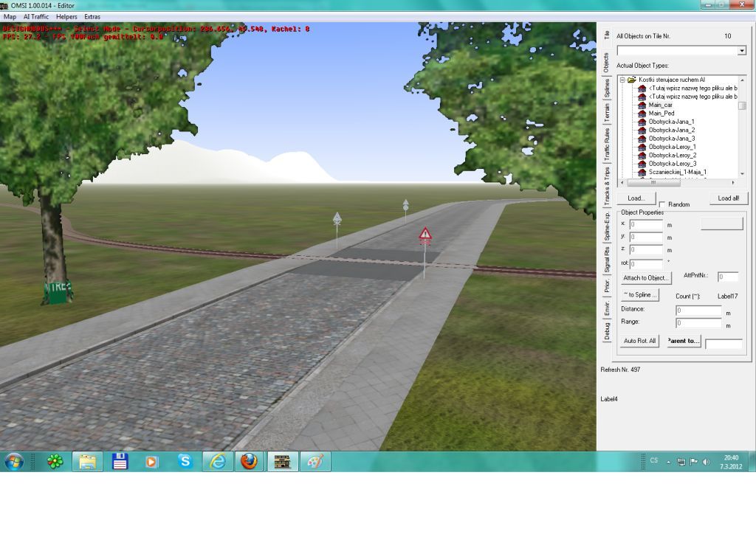Collapse the Kostki sterujace ruchem AI folder

pyautogui.click(x=622, y=80)
